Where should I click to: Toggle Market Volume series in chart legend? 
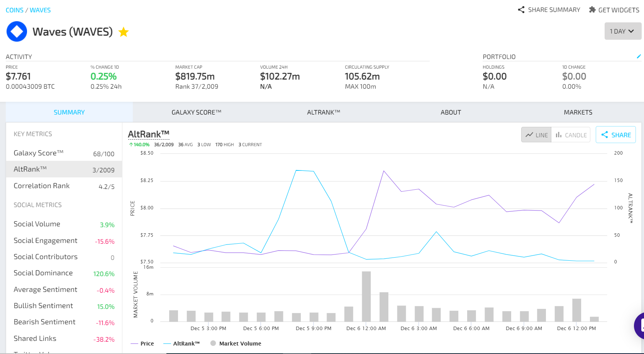pyautogui.click(x=236, y=344)
